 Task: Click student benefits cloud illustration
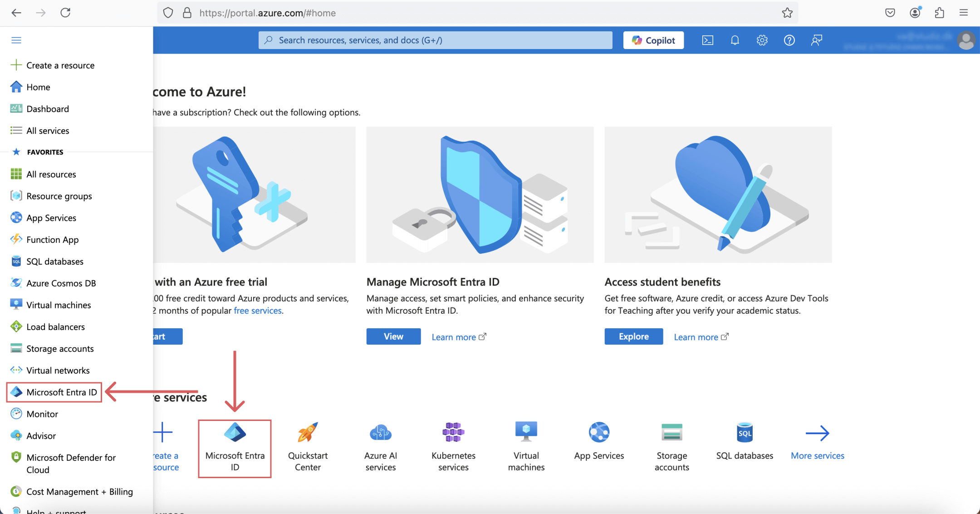[718, 195]
